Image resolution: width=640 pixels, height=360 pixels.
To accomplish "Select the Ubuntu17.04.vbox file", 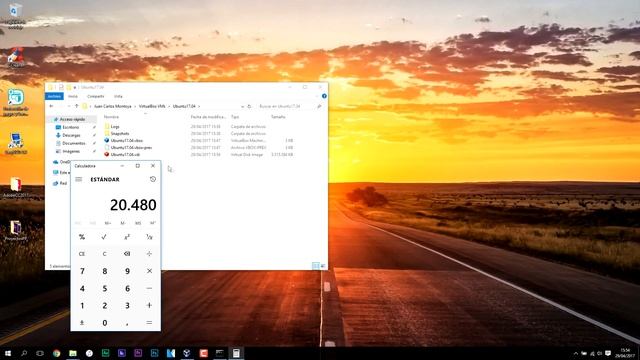I will 127,140.
